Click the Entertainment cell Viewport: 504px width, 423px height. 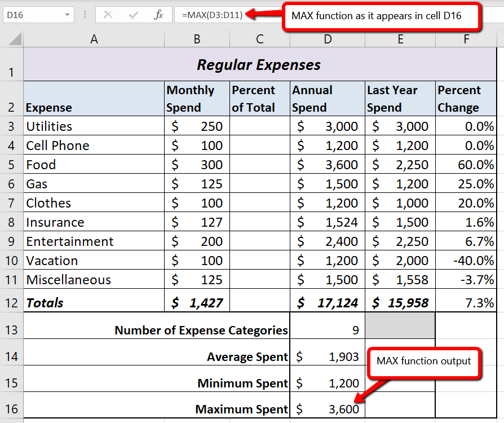pyautogui.click(x=94, y=241)
